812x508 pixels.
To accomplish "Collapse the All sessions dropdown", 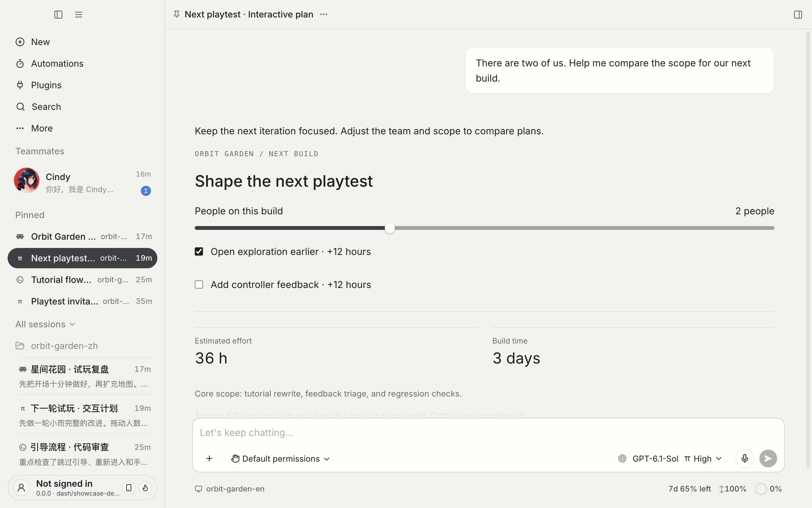I will pos(45,324).
